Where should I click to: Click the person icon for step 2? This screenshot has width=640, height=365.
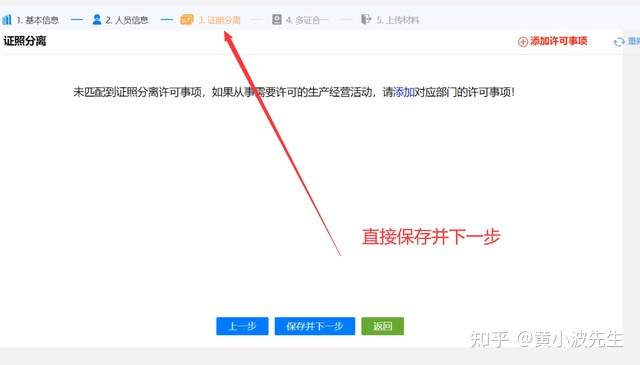[97, 20]
